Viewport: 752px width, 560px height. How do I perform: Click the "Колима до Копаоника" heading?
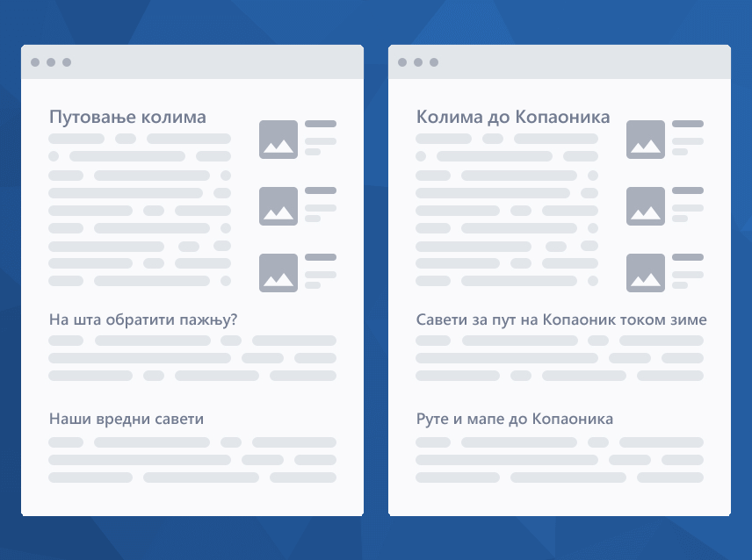tap(512, 118)
